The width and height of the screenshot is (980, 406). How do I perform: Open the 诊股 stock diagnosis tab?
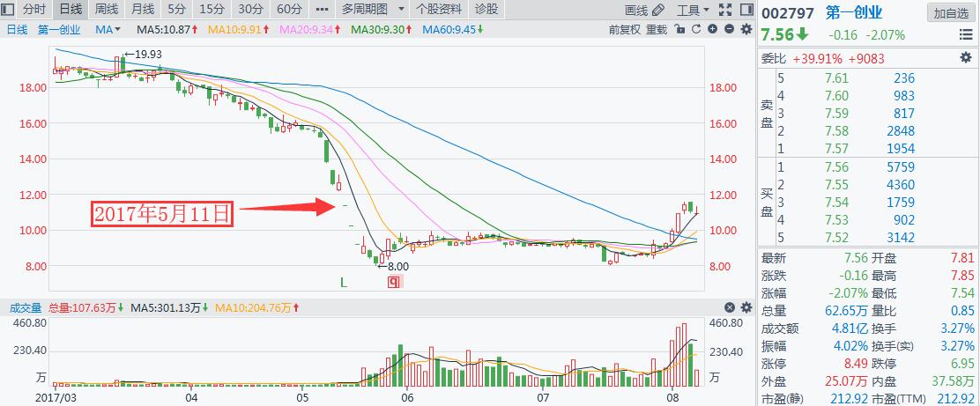[x=486, y=10]
